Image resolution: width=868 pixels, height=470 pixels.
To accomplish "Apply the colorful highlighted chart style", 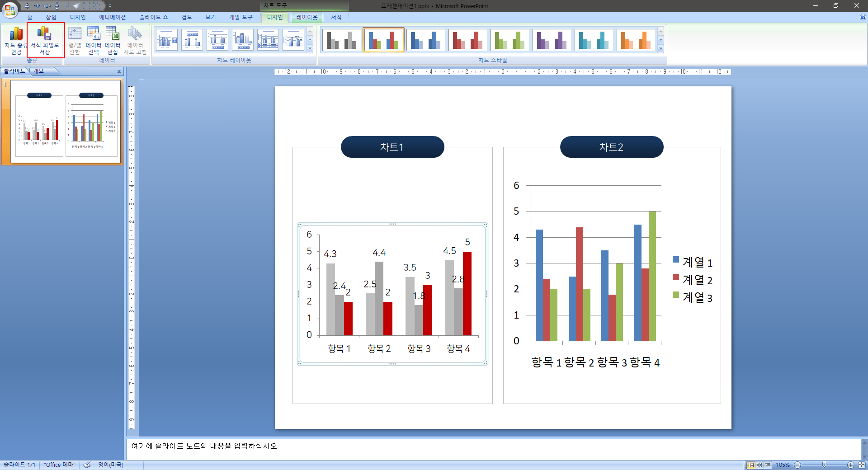I will (383, 40).
